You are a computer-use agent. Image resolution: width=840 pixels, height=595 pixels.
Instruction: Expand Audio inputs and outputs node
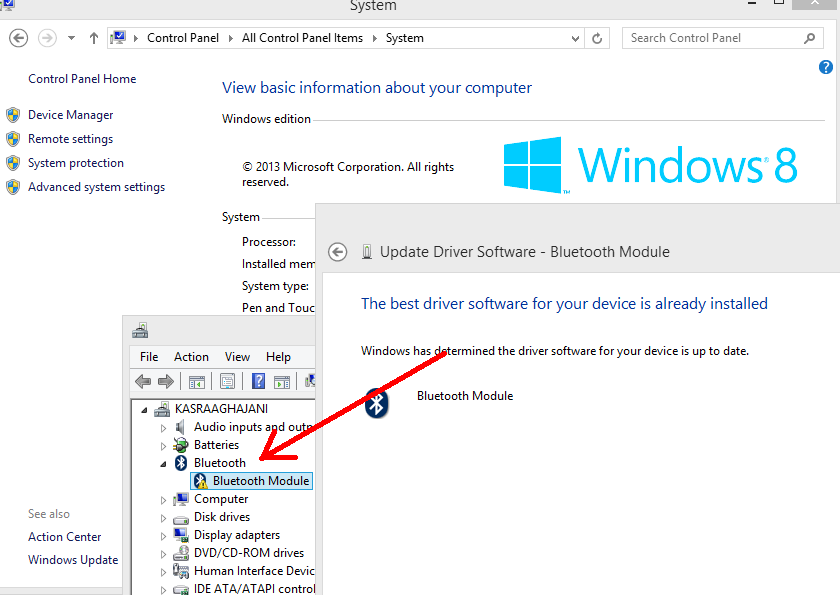163,428
